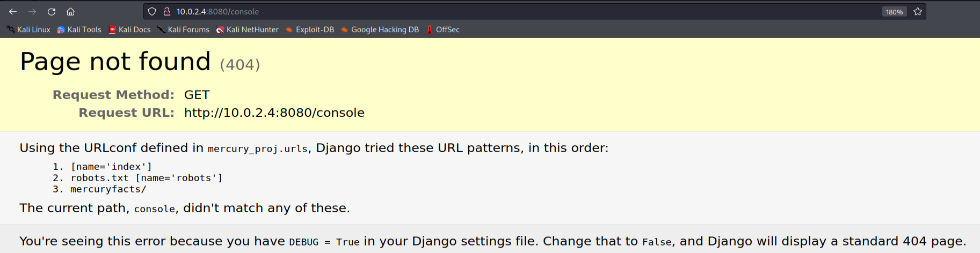The height and width of the screenshot is (253, 980).
Task: Open the Kali Linux bookmark
Action: (x=28, y=29)
